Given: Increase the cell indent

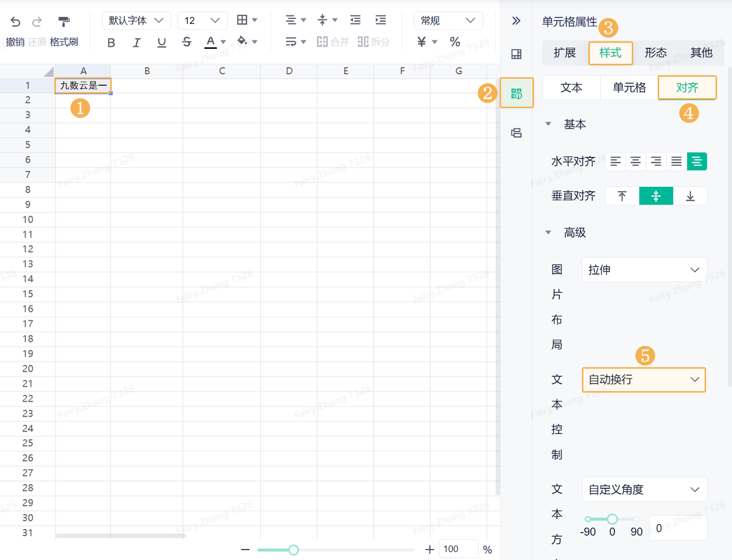Looking at the screenshot, I should [x=380, y=20].
